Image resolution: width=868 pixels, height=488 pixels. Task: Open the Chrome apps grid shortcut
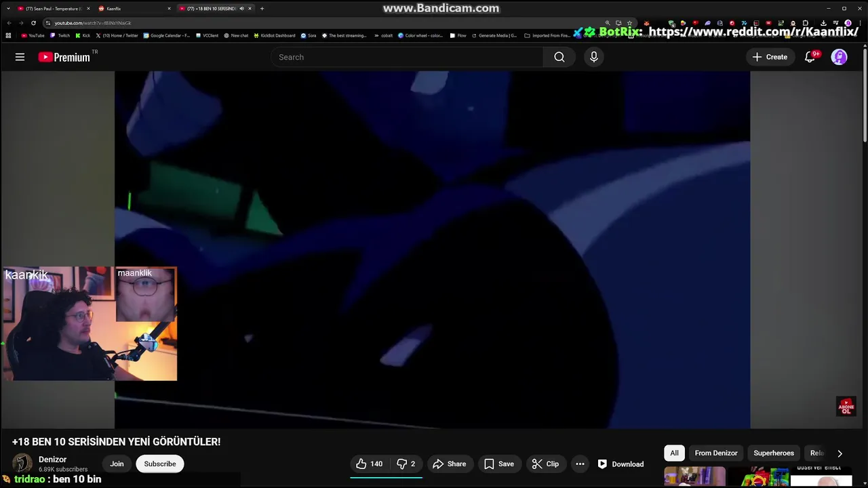[x=8, y=35]
